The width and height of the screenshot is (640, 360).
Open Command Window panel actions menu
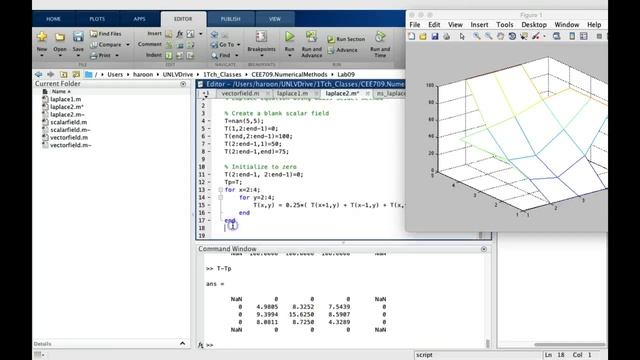(484, 249)
